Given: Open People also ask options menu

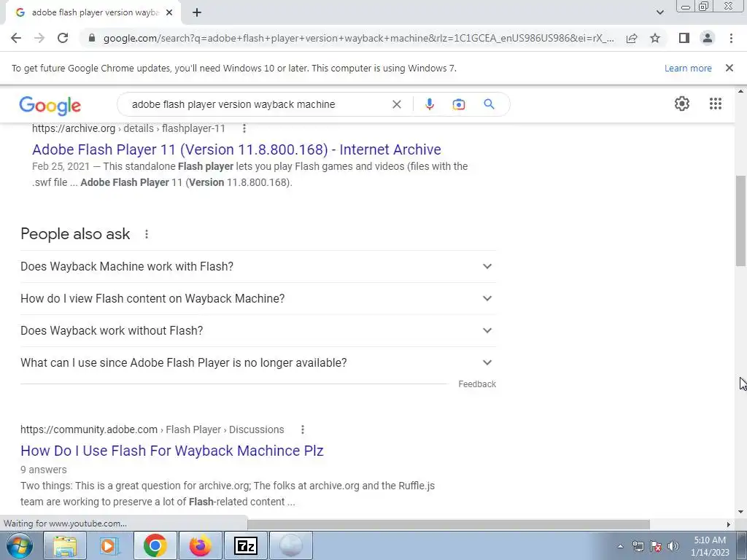Looking at the screenshot, I should coord(146,234).
